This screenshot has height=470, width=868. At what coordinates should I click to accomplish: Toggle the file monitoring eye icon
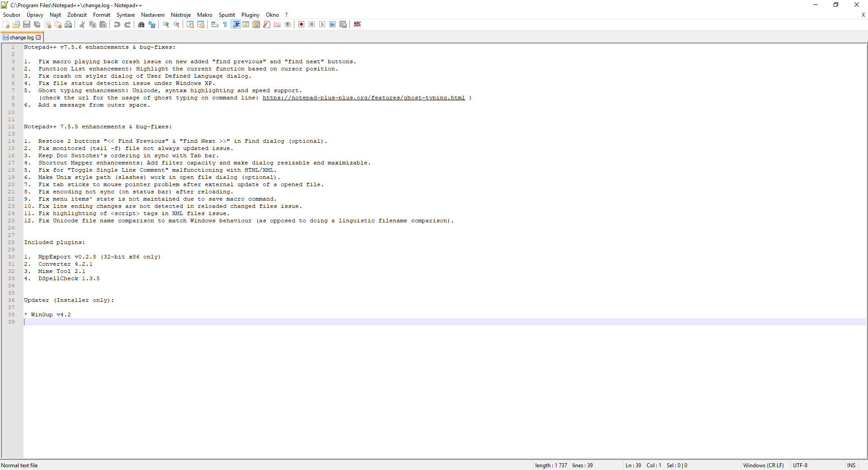click(288, 24)
